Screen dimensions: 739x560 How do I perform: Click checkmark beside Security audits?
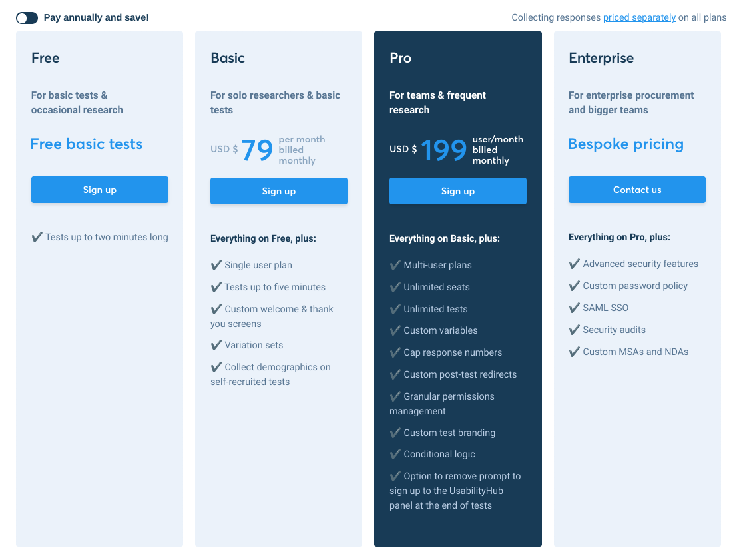pyautogui.click(x=575, y=330)
